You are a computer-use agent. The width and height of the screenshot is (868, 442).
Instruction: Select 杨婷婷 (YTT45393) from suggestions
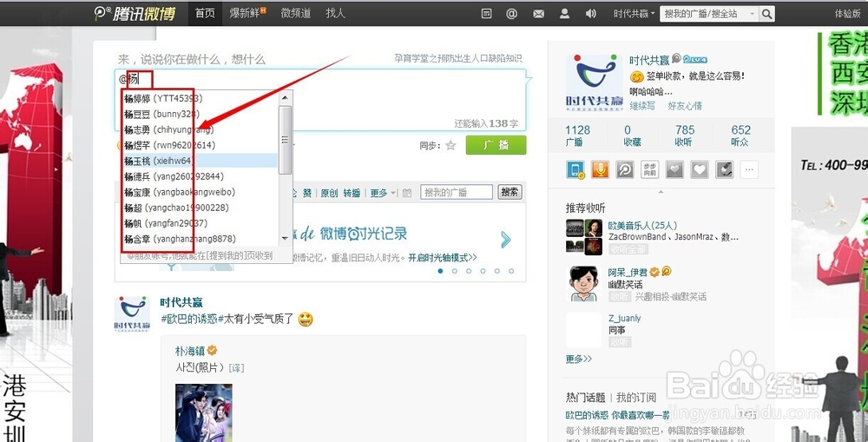[200, 99]
